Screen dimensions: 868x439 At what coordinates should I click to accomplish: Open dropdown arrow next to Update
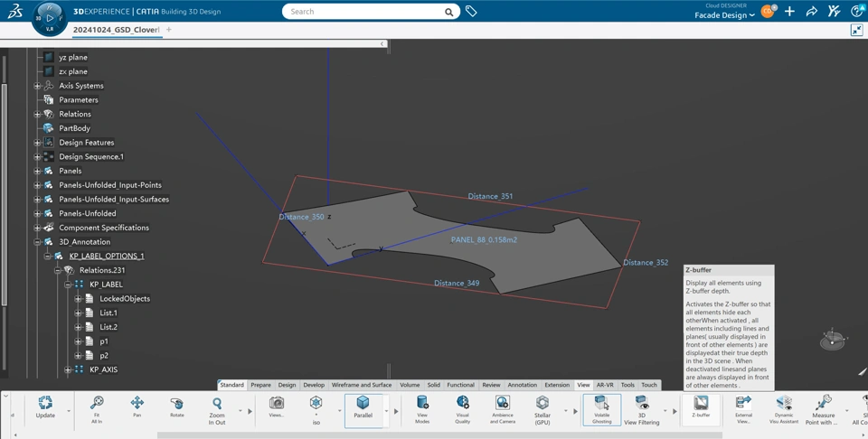(69, 411)
